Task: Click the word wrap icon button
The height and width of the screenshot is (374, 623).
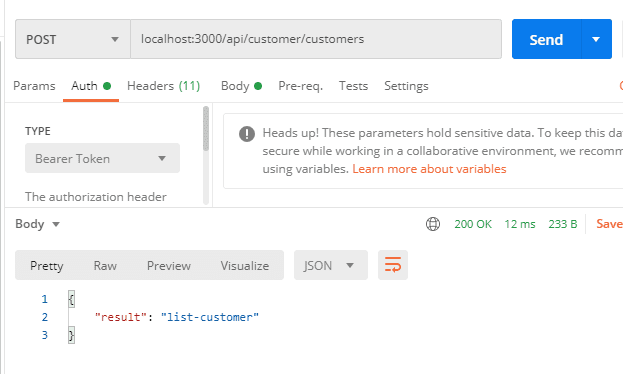Action: [393, 265]
